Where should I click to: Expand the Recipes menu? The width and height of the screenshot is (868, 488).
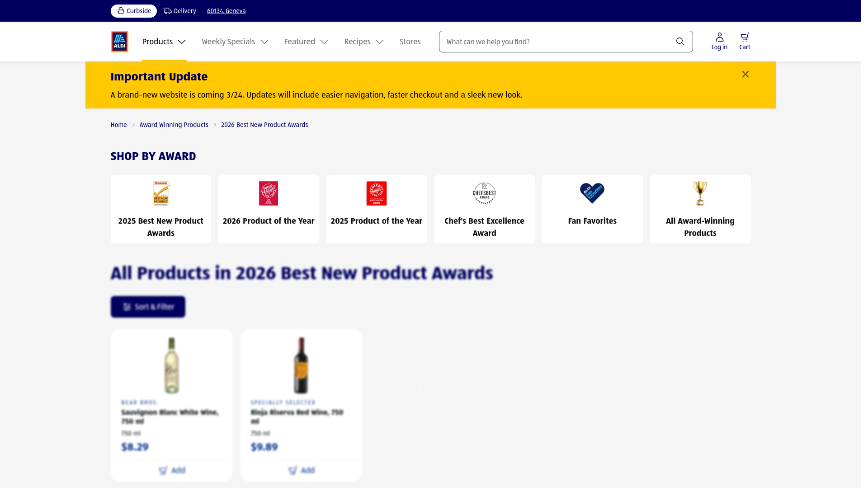click(364, 42)
